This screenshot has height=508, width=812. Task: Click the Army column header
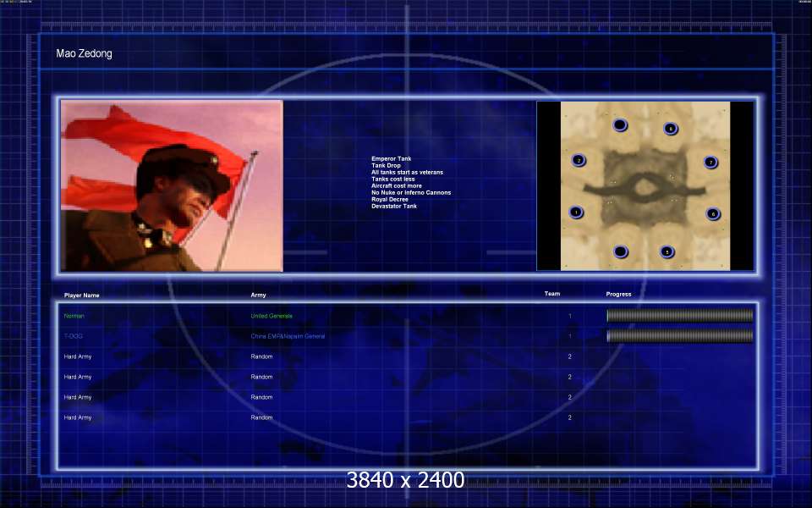tap(258, 295)
